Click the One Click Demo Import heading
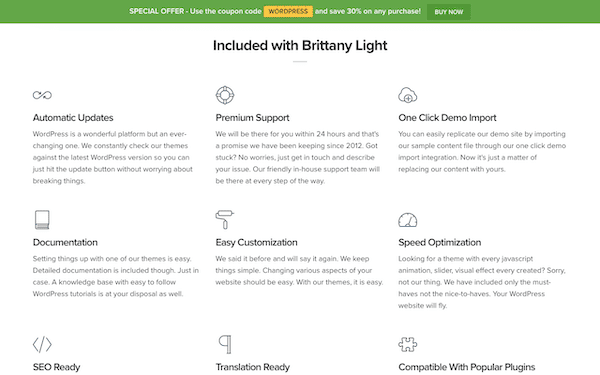The width and height of the screenshot is (600, 375). coord(447,118)
